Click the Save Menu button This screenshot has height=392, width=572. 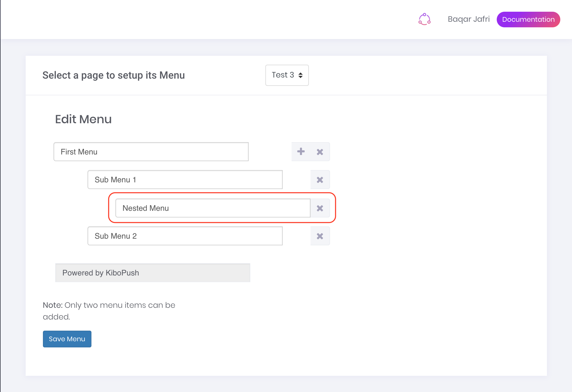(x=67, y=339)
